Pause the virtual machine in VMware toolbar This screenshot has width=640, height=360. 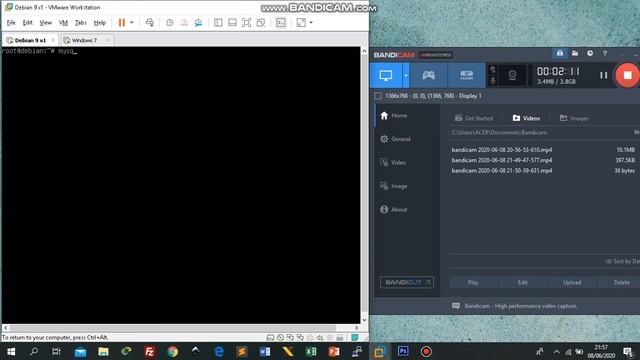pyautogui.click(x=122, y=22)
